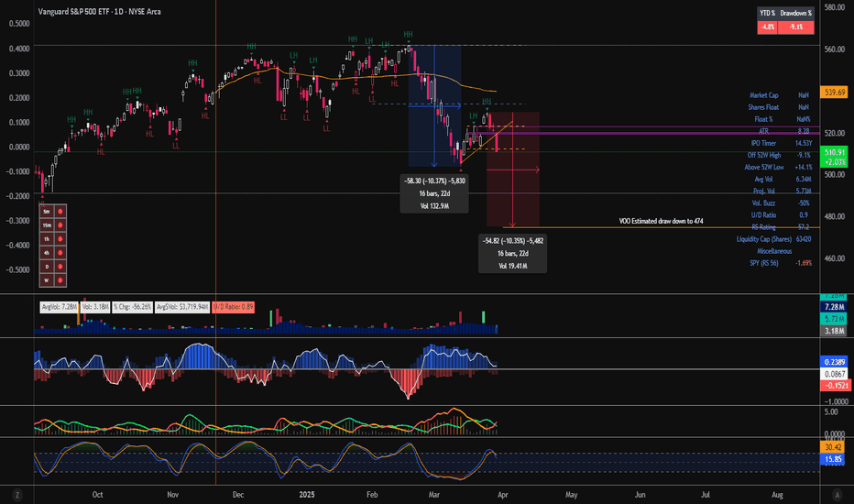
Task: Select the 15m cell in timeframe table
Action: (x=47, y=225)
